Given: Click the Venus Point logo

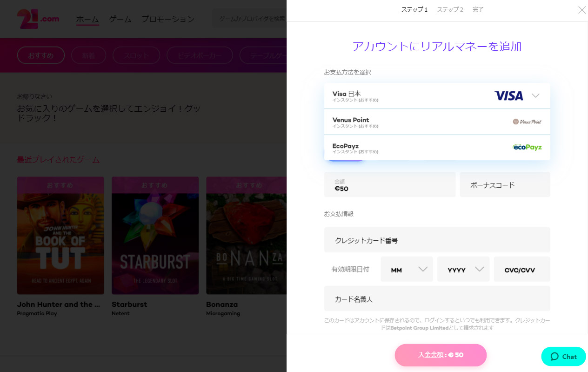Looking at the screenshot, I should click(527, 122).
